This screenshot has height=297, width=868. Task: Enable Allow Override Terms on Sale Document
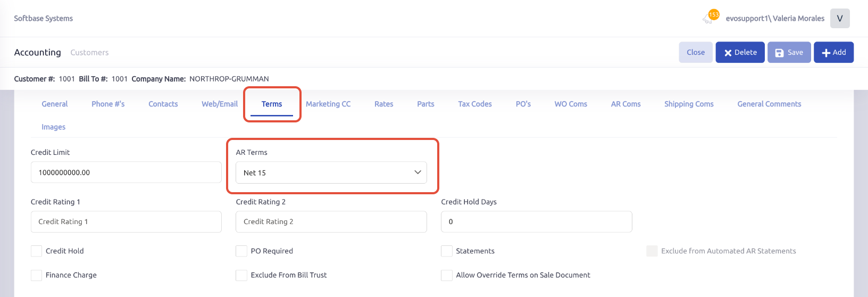447,275
